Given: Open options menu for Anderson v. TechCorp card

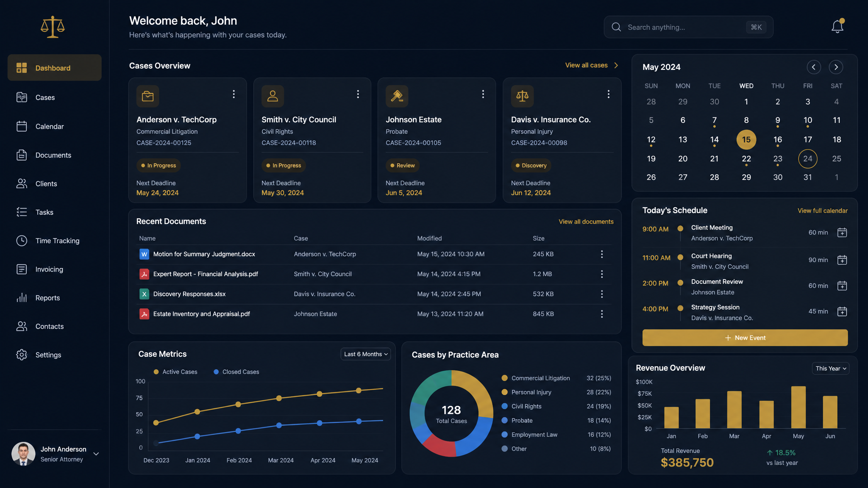Looking at the screenshot, I should point(234,94).
